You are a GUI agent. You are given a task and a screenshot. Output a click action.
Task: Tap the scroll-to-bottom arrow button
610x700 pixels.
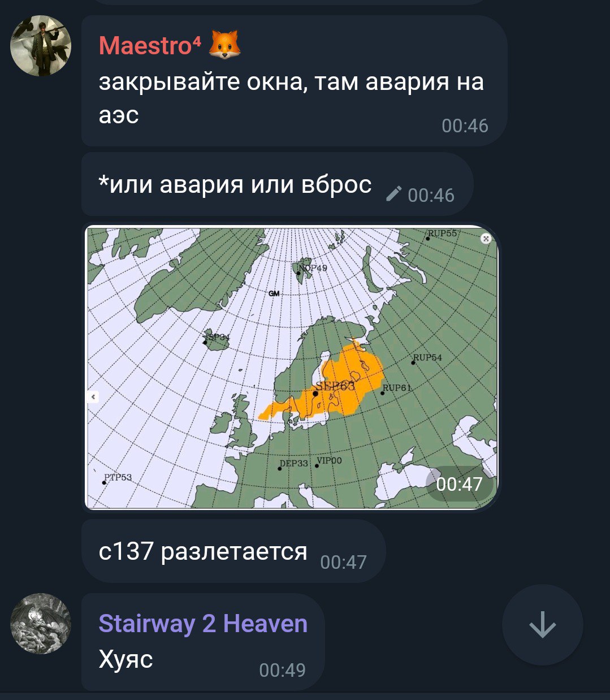click(x=542, y=624)
